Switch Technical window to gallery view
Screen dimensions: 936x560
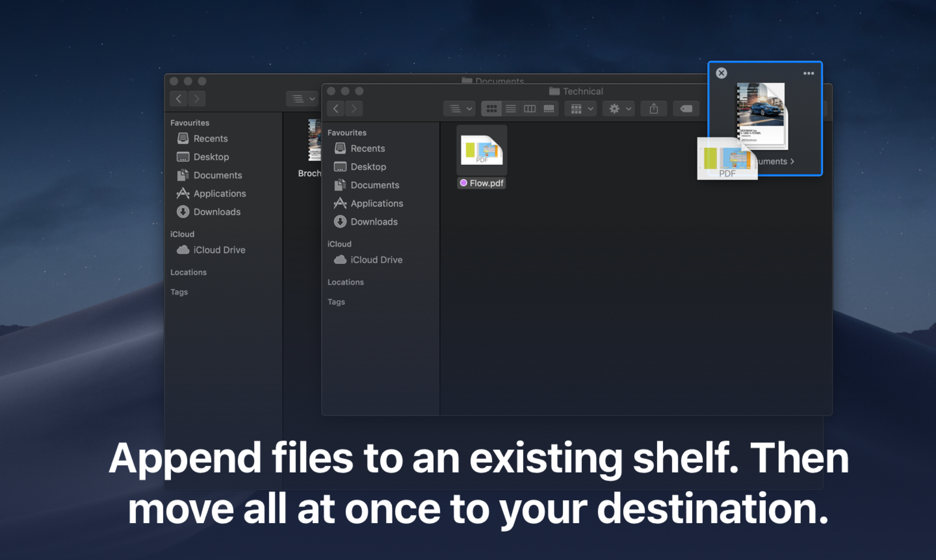[549, 109]
